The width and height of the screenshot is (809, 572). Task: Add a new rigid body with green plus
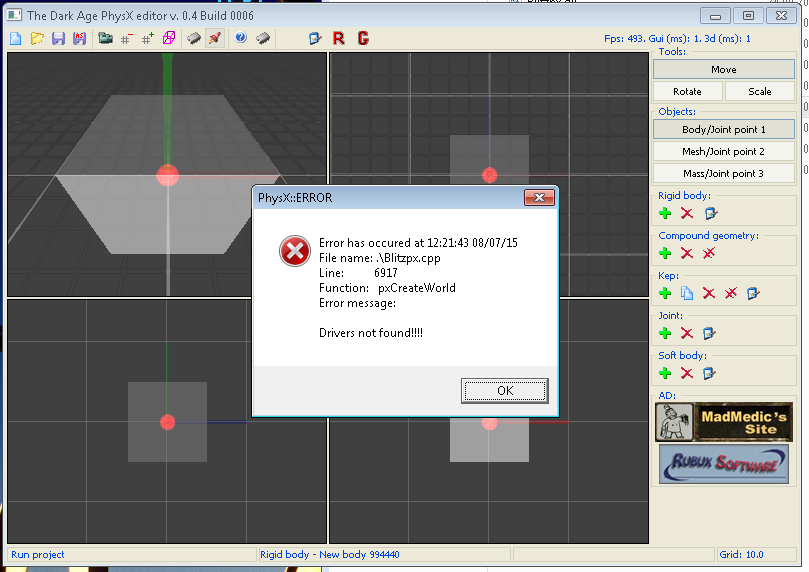(x=665, y=213)
